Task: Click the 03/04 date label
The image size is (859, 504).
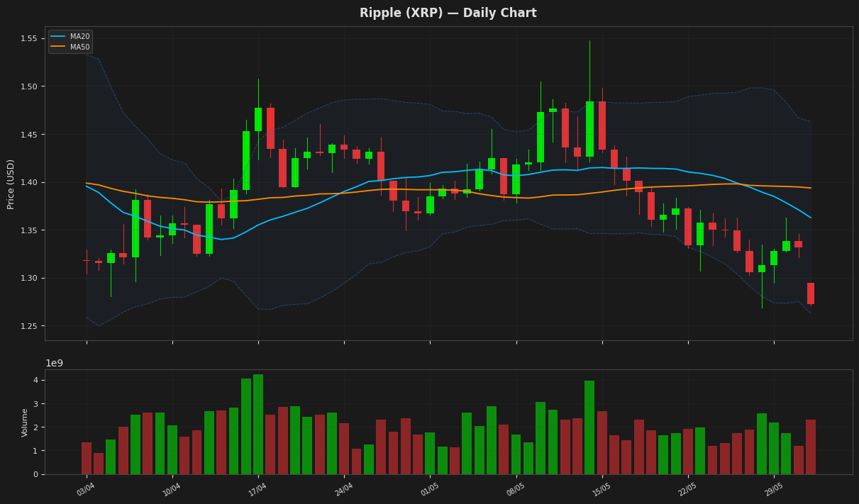Action: tap(86, 489)
